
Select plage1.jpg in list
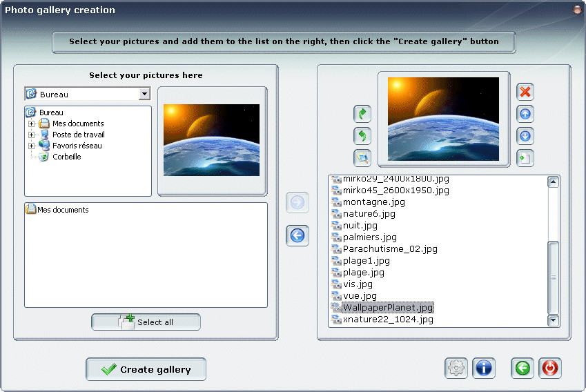click(367, 261)
